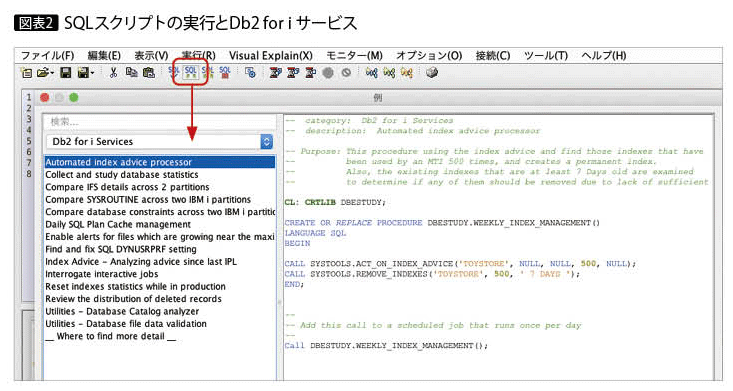Close the 例 dialog with red button

[44, 97]
